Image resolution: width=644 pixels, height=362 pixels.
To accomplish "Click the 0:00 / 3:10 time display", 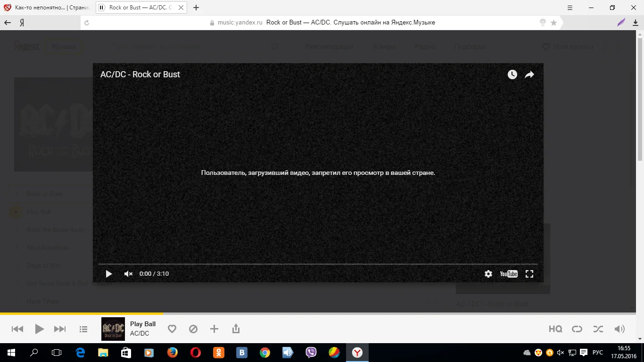I will [154, 274].
